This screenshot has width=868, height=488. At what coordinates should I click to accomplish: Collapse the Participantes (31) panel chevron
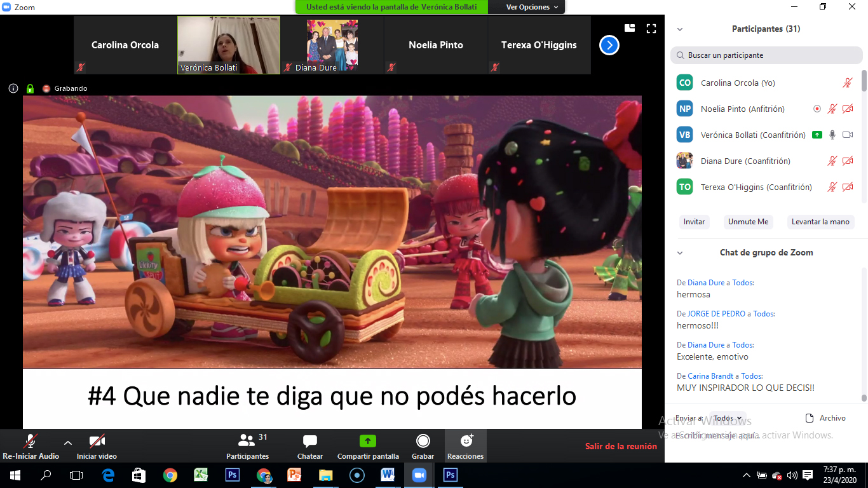pyautogui.click(x=680, y=29)
